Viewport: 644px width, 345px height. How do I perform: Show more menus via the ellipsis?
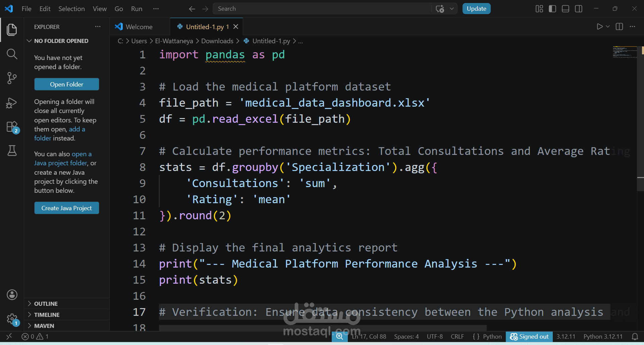coord(156,9)
